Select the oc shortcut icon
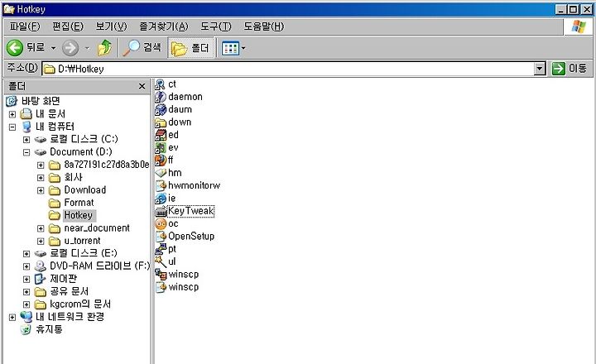The image size is (596, 364). 160,224
